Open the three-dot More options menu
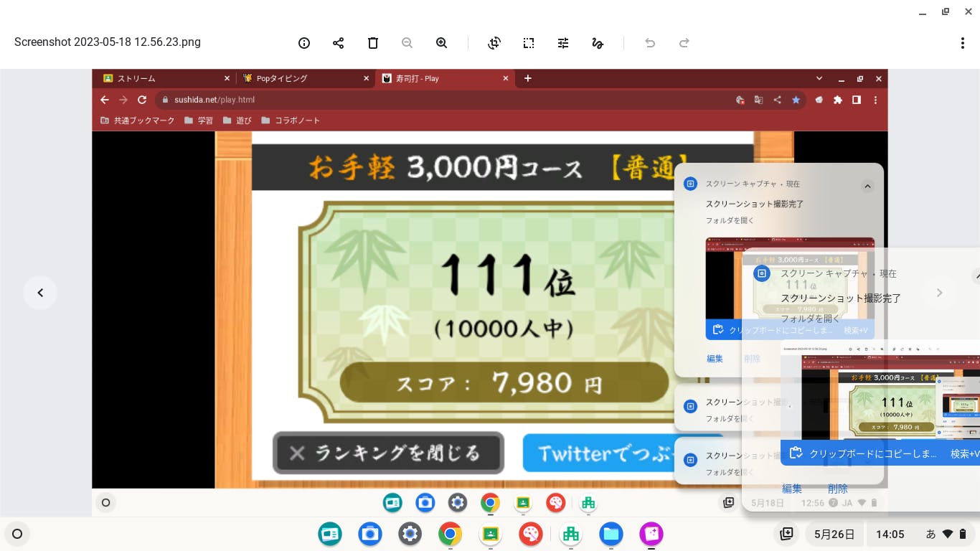 963,43
